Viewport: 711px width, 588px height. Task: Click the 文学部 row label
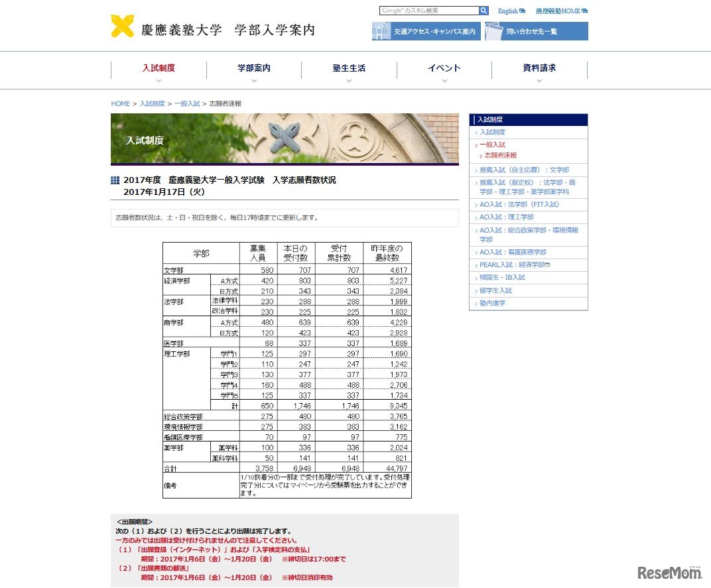[x=174, y=270]
